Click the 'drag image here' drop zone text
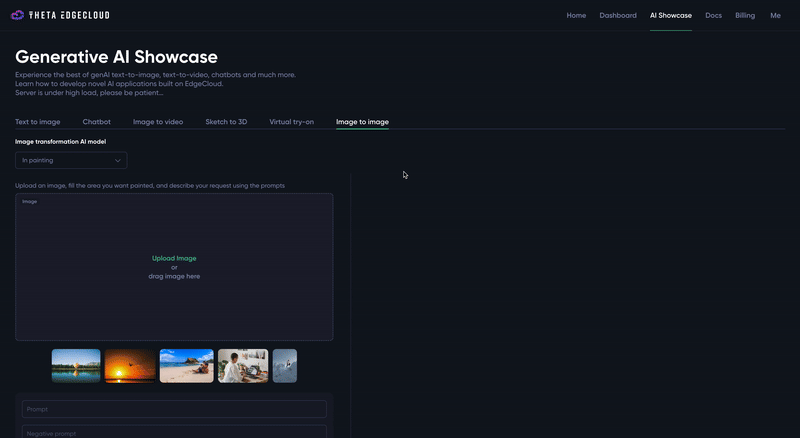The width and height of the screenshot is (800, 438). [174, 276]
